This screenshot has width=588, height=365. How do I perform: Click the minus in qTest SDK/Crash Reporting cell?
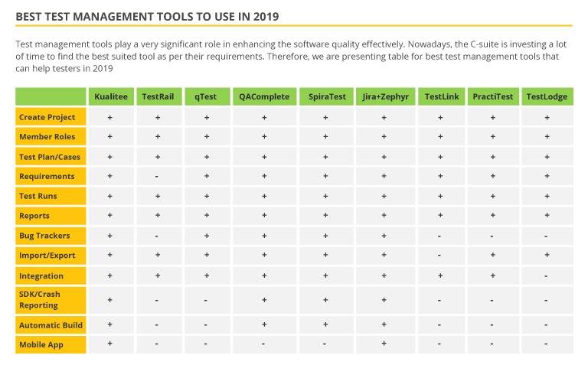(x=205, y=300)
